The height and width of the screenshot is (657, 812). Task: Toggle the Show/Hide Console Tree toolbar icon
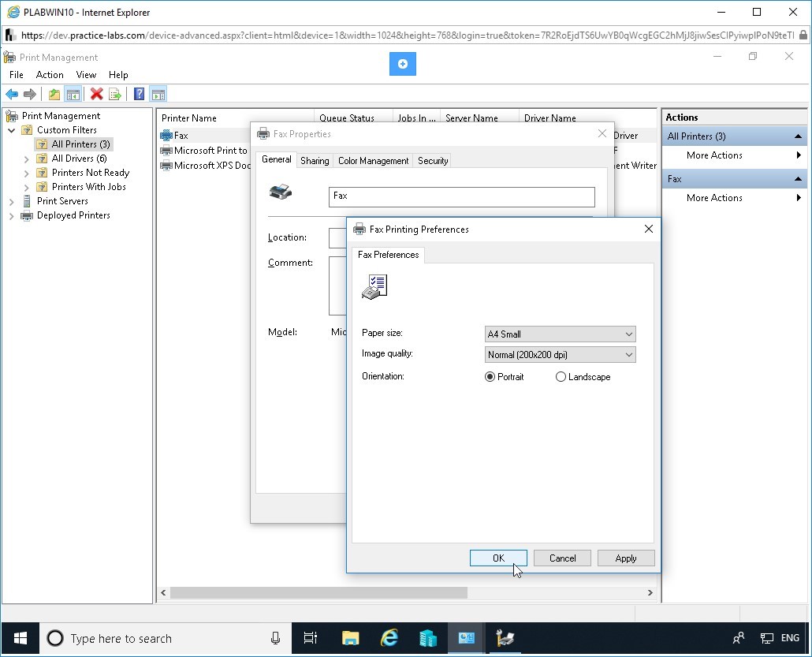coord(73,95)
